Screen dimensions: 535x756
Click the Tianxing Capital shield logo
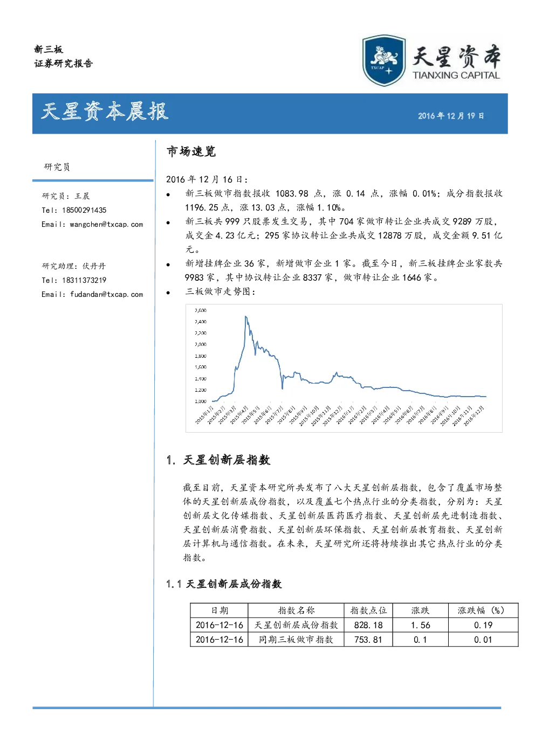coord(384,60)
